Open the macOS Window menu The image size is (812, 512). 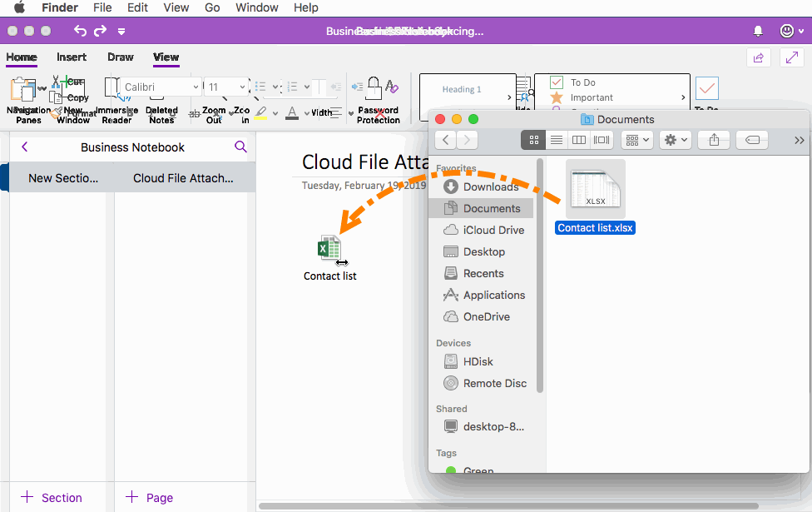257,7
